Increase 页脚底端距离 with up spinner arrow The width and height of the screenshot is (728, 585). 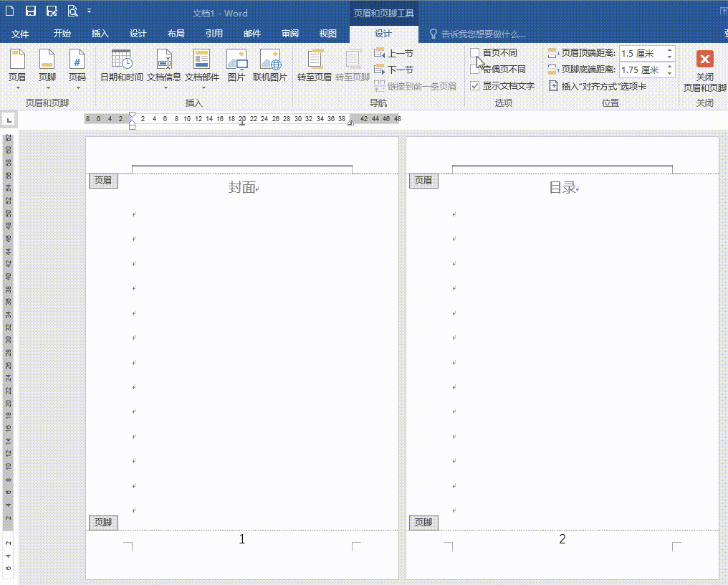coord(669,67)
